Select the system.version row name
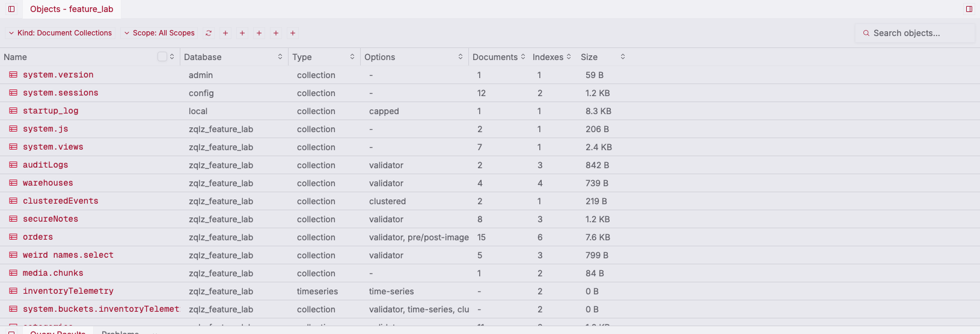 pyautogui.click(x=58, y=75)
